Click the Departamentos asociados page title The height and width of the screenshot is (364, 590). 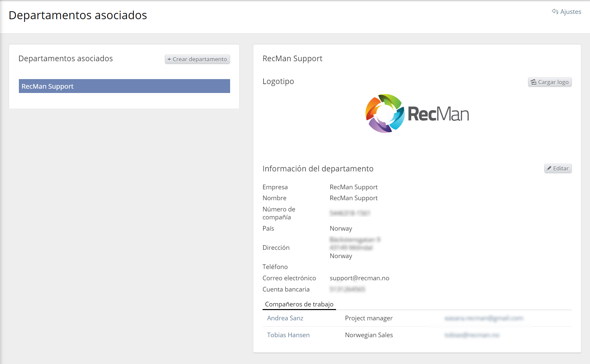[x=78, y=15]
